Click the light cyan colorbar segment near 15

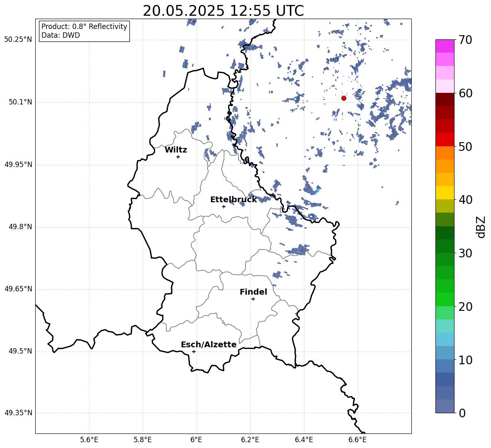click(445, 326)
